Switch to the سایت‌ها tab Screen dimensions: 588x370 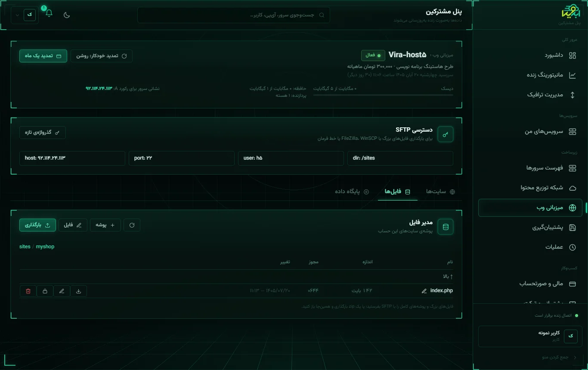[x=440, y=191]
